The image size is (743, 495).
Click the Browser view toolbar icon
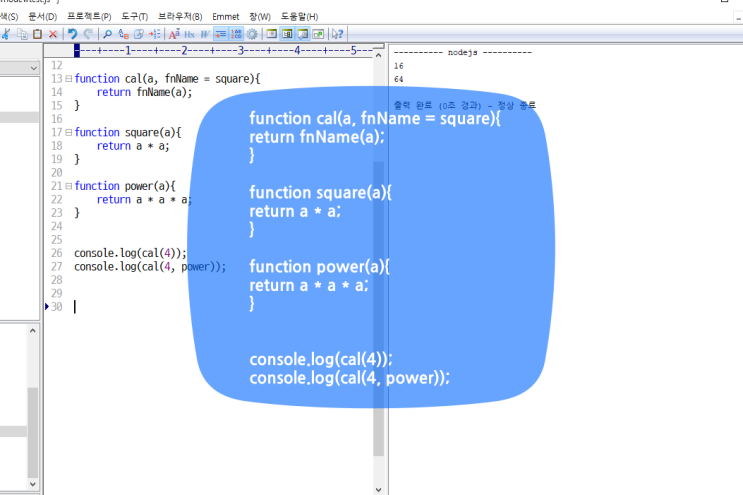272,34
